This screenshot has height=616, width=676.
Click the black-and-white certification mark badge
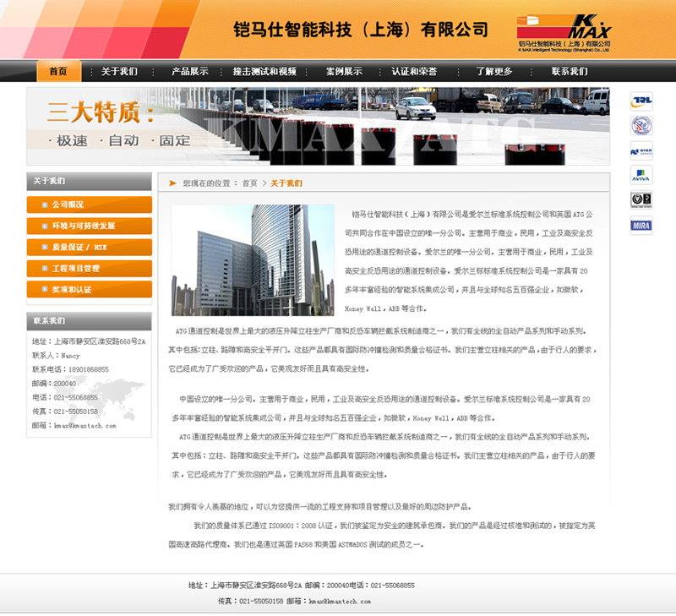point(641,200)
